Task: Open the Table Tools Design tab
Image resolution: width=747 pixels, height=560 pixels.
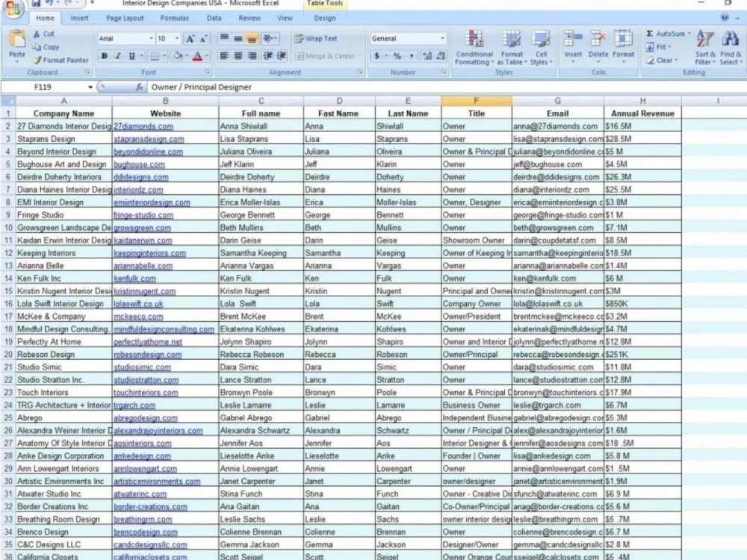Action: click(x=325, y=18)
